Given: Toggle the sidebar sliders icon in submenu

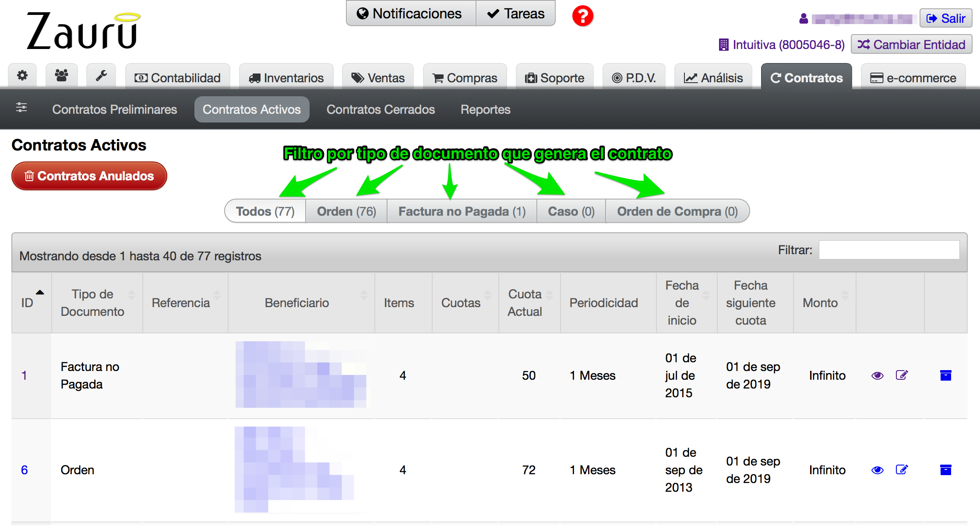Looking at the screenshot, I should point(21,108).
